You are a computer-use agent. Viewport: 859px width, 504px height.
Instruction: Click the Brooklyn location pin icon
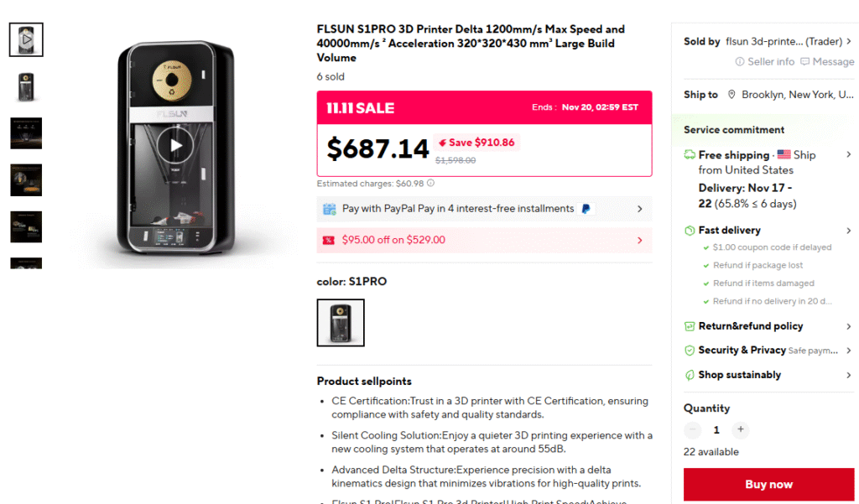click(731, 95)
